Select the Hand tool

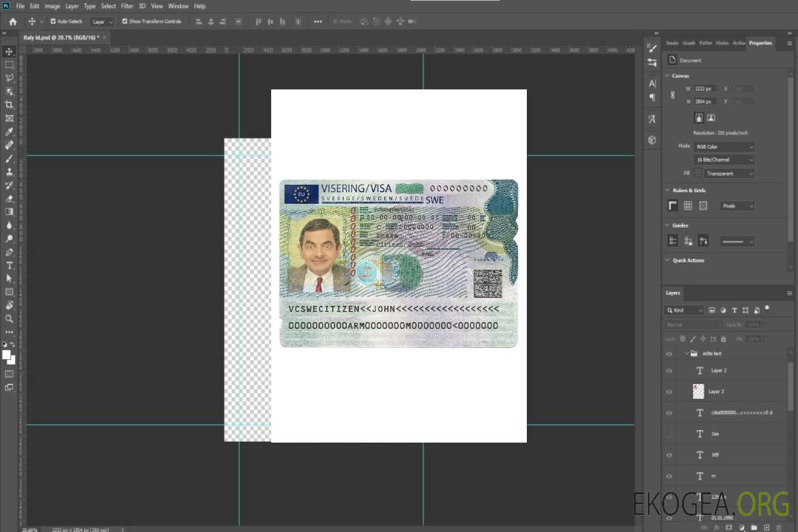click(x=9, y=305)
